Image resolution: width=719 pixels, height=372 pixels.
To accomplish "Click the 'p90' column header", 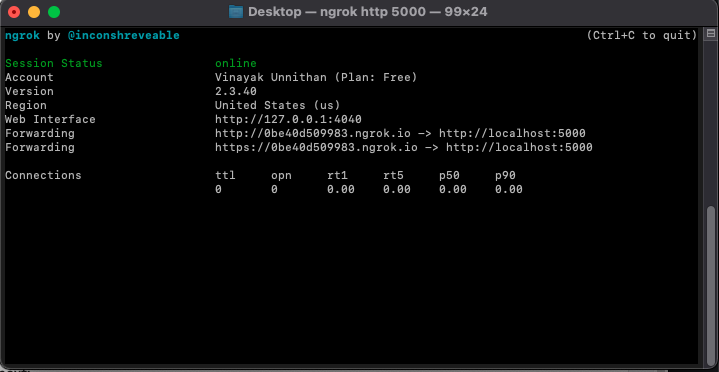I will [x=505, y=175].
